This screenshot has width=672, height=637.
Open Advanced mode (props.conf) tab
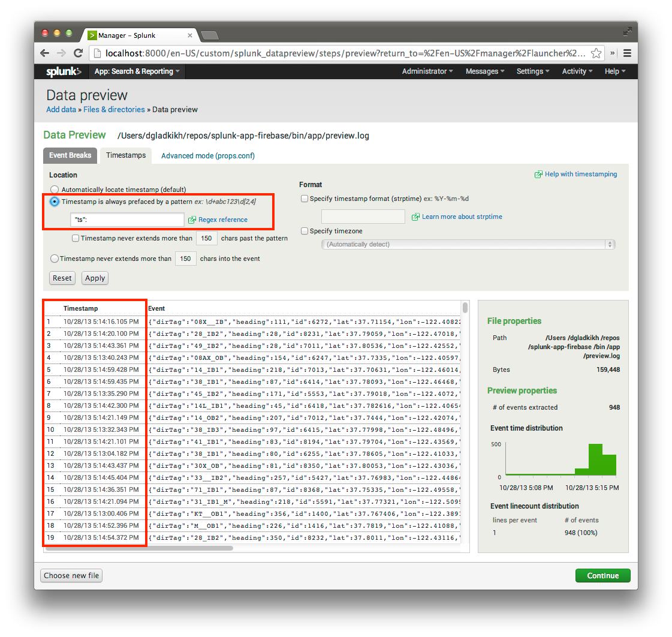208,156
